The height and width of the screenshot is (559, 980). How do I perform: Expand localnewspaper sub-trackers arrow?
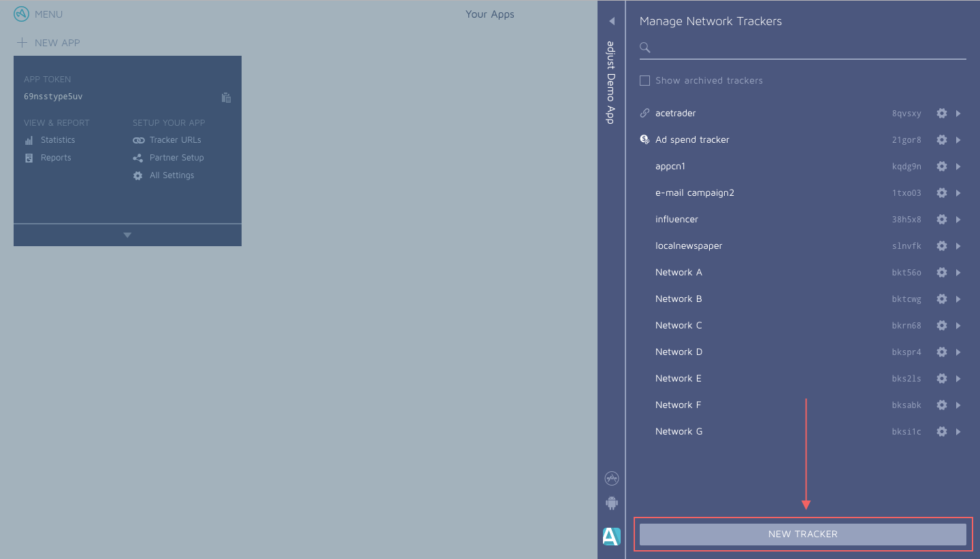(958, 246)
